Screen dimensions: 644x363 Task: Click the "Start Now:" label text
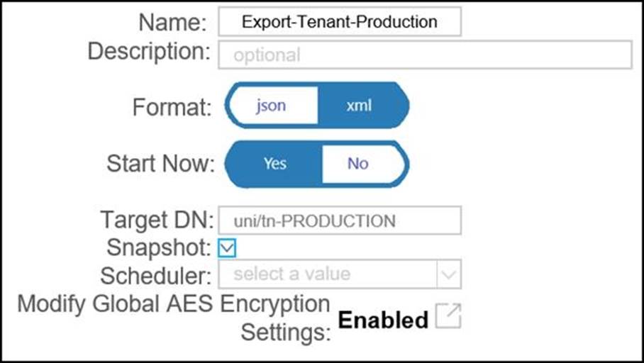coord(160,164)
